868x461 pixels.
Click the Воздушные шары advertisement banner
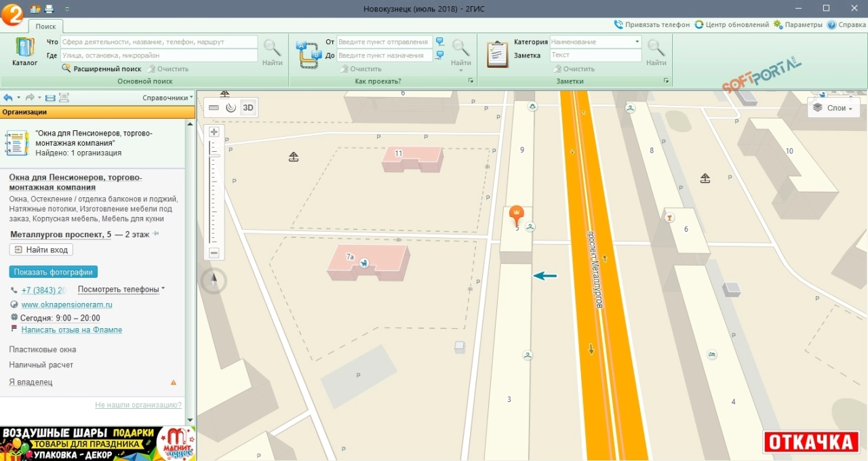point(98,443)
